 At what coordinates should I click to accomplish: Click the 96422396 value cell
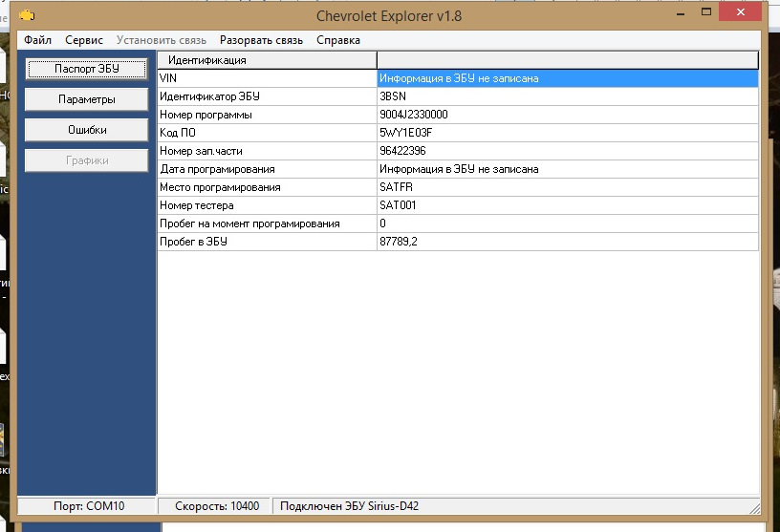tap(568, 151)
